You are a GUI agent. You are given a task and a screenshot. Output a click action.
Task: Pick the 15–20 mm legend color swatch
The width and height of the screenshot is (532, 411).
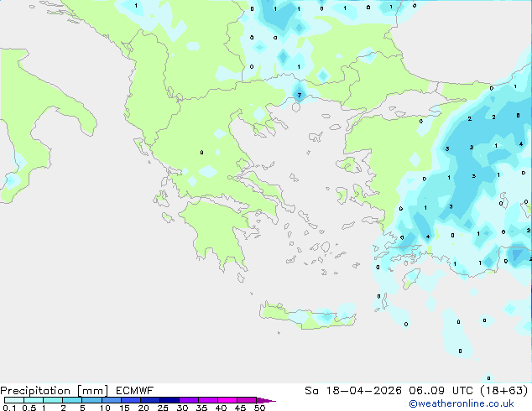(x=131, y=400)
